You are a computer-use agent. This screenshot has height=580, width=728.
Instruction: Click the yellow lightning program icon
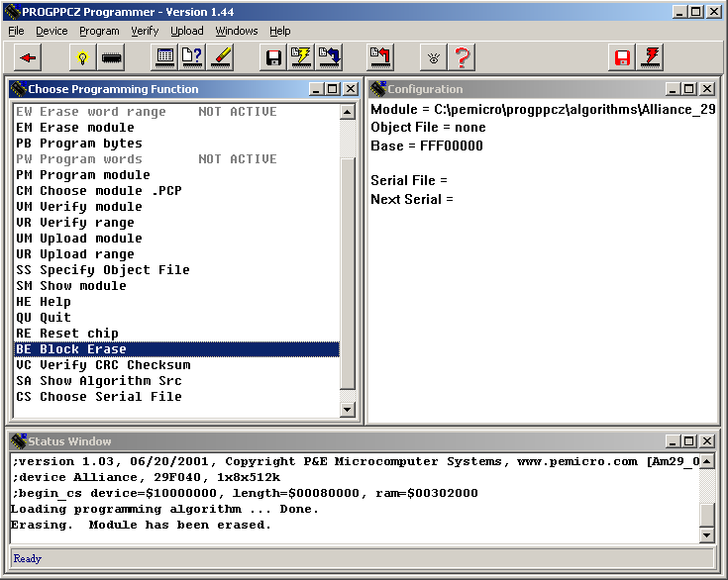coord(301,57)
